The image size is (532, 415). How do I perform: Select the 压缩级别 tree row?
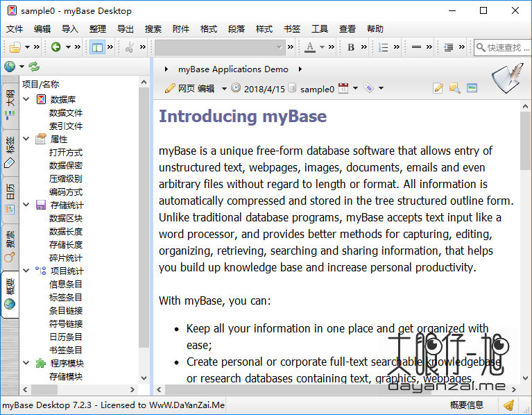(66, 178)
